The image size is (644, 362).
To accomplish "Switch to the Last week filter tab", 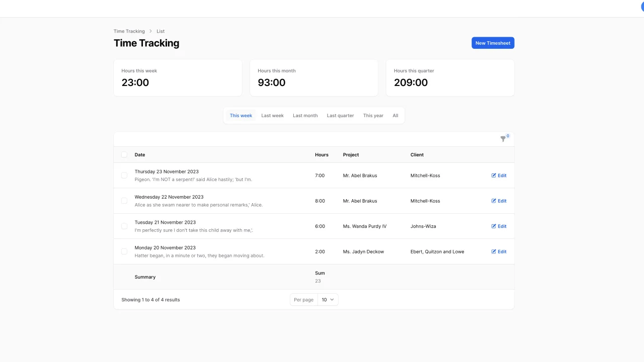I will point(272,115).
